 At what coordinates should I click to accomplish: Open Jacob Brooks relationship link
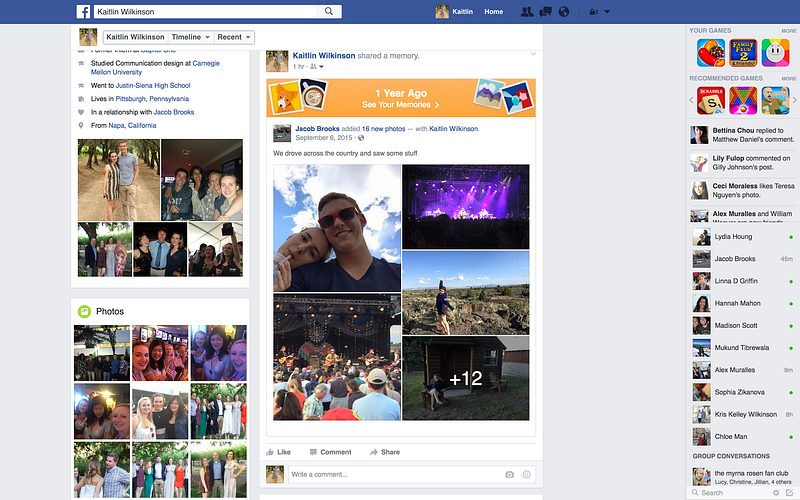coord(173,112)
